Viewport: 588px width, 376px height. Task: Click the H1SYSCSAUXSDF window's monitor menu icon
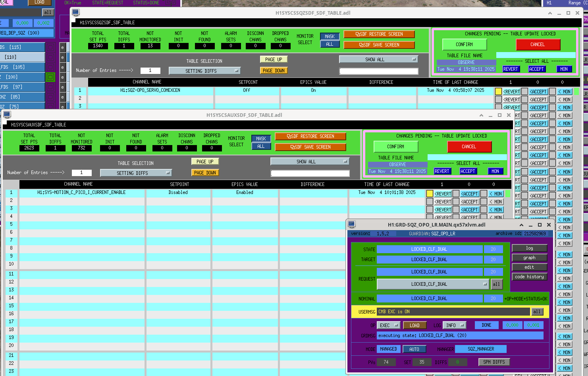(x=7, y=115)
